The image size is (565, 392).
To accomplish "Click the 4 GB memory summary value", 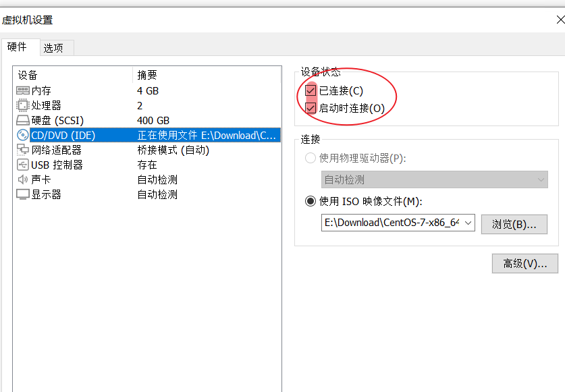I will [148, 91].
